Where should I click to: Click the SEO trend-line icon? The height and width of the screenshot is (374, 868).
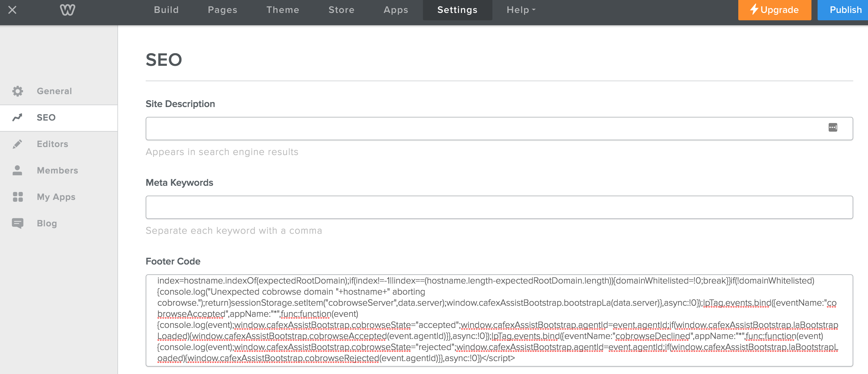coord(18,117)
